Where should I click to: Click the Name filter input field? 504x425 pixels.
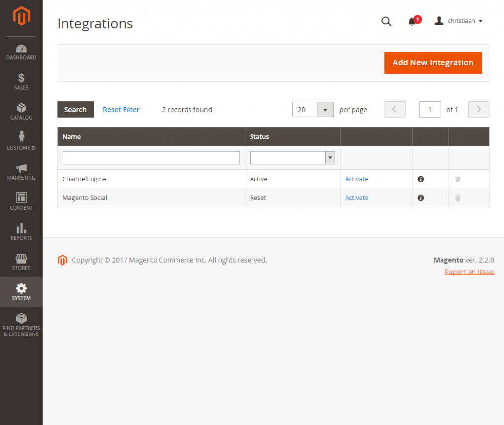[x=151, y=157]
